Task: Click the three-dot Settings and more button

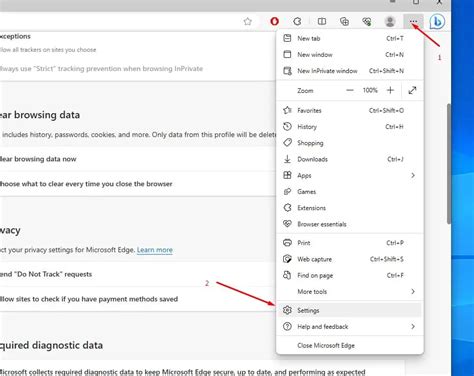Action: (413, 22)
